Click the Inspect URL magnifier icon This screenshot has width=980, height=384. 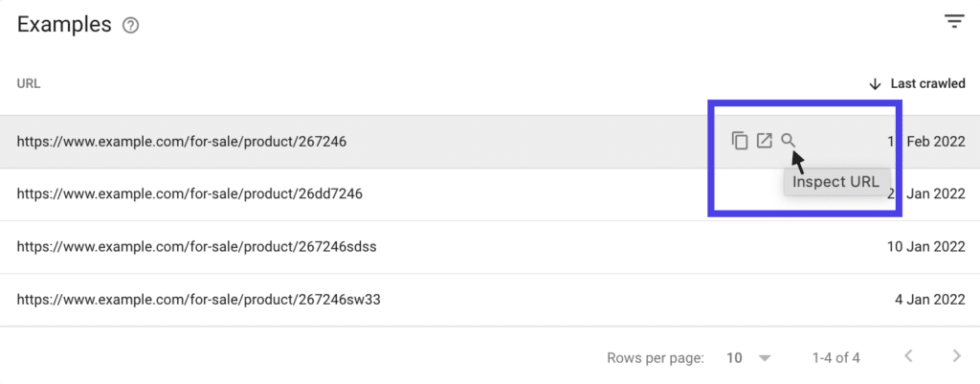pos(788,141)
